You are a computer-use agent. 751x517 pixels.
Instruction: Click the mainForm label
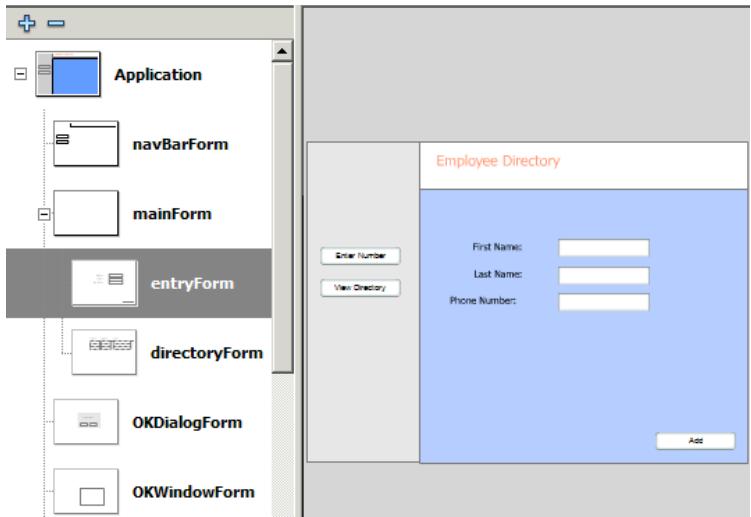[x=172, y=214]
